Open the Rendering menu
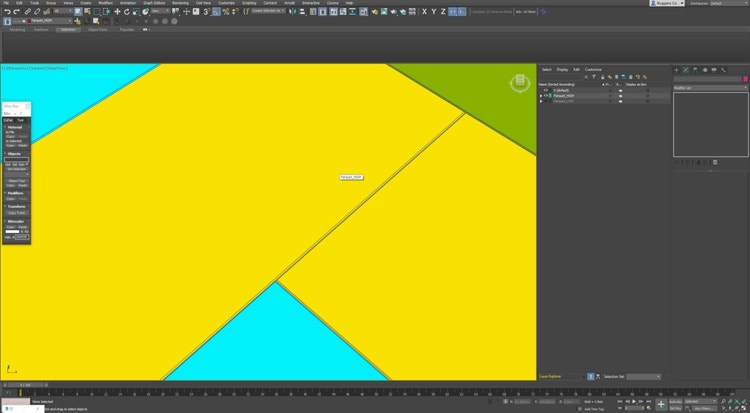The height and width of the screenshot is (413, 750). 180,3
